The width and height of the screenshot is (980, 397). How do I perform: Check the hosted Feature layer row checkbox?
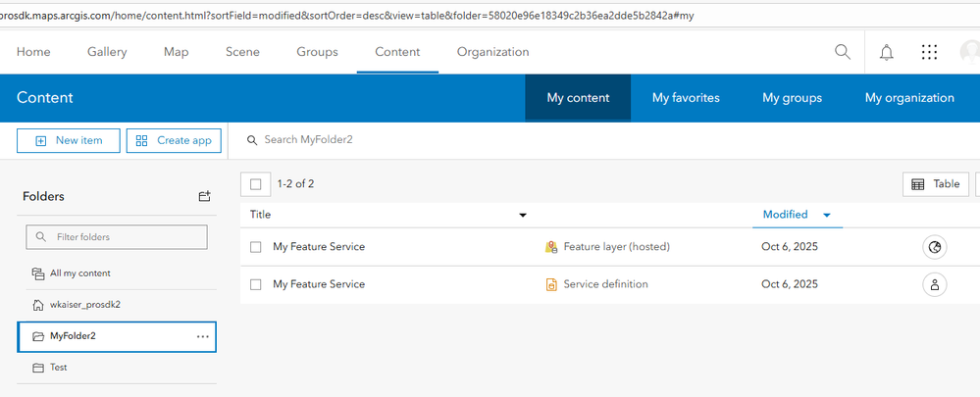(256, 247)
